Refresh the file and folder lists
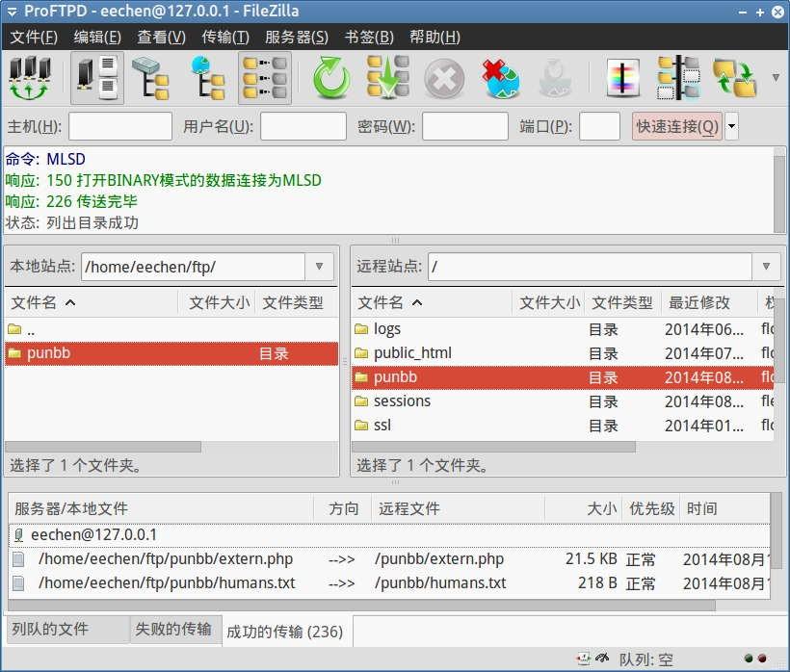The height and width of the screenshot is (672, 790). point(330,77)
